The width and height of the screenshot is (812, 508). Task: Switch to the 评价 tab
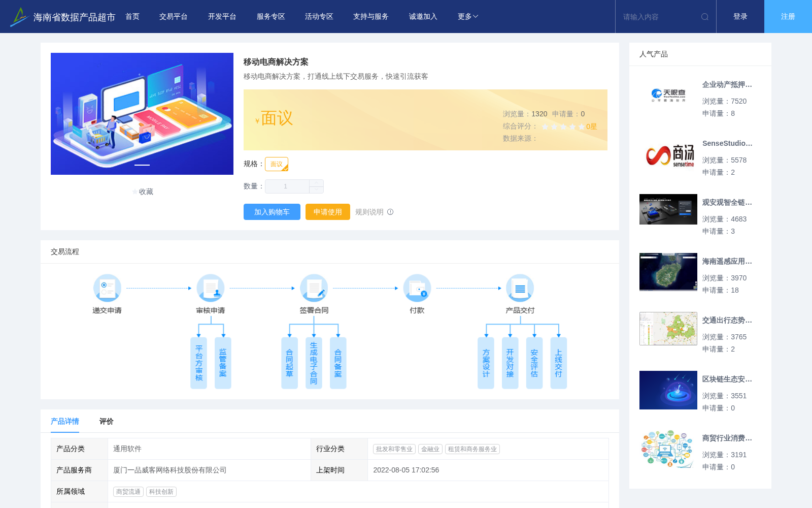[107, 421]
